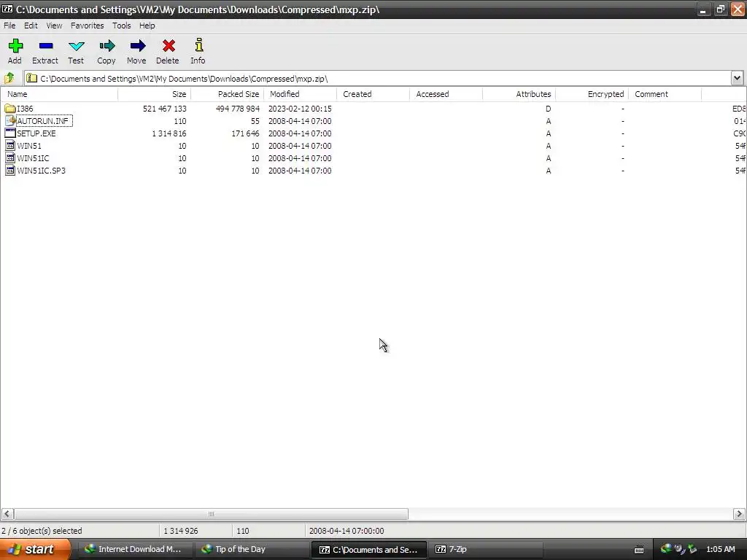Click the system clock 1:05 AM
Viewport: 747px width, 560px height.
click(720, 549)
